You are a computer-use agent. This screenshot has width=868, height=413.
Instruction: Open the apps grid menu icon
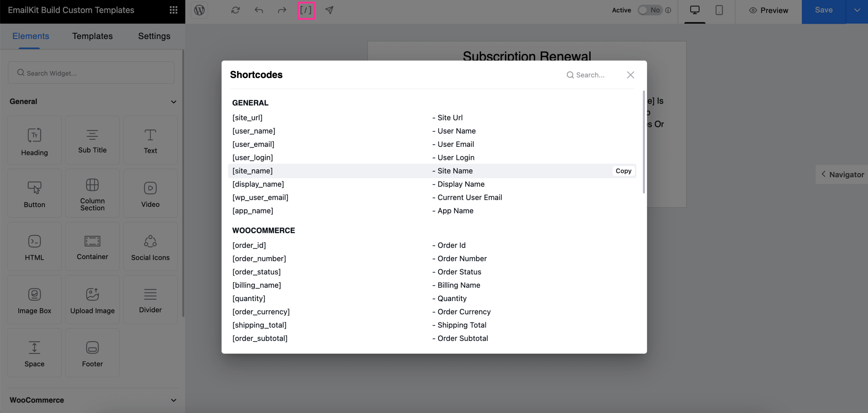173,10
